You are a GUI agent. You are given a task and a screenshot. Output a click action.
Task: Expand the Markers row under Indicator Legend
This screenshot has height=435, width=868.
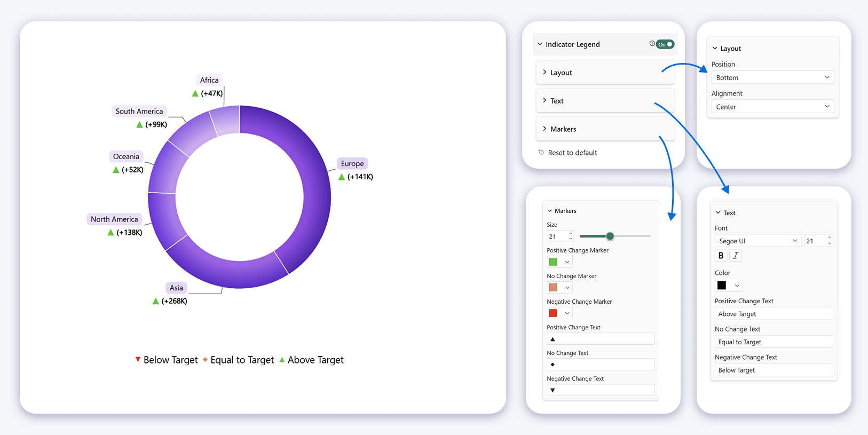[605, 129]
